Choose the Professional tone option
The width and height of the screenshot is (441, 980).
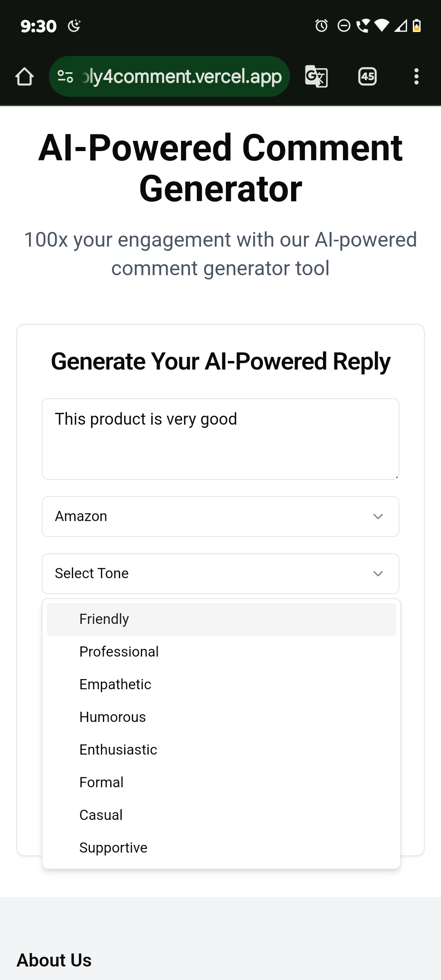click(x=221, y=652)
